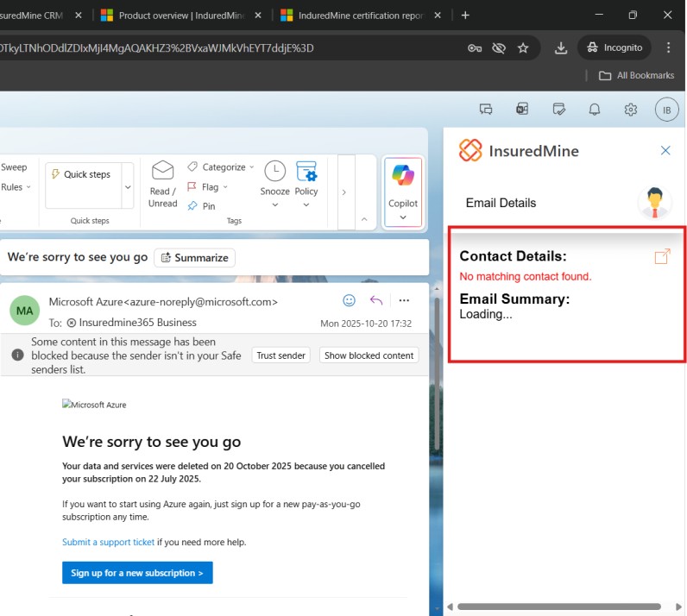Collapse the ribbon with the chevron
Image resolution: width=687 pixels, height=616 pixels.
tap(363, 220)
